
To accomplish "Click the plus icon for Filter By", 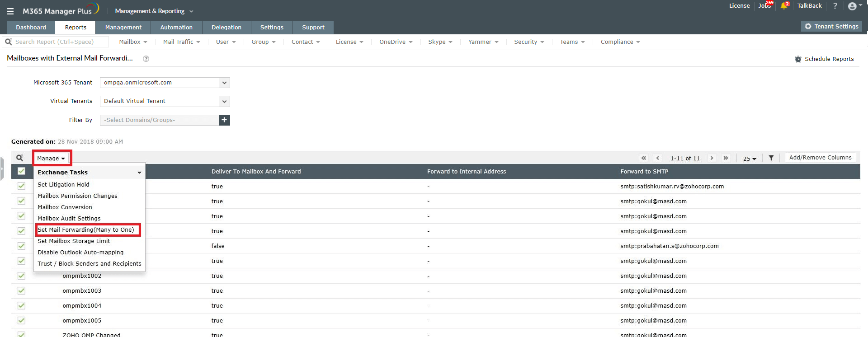I will (224, 120).
